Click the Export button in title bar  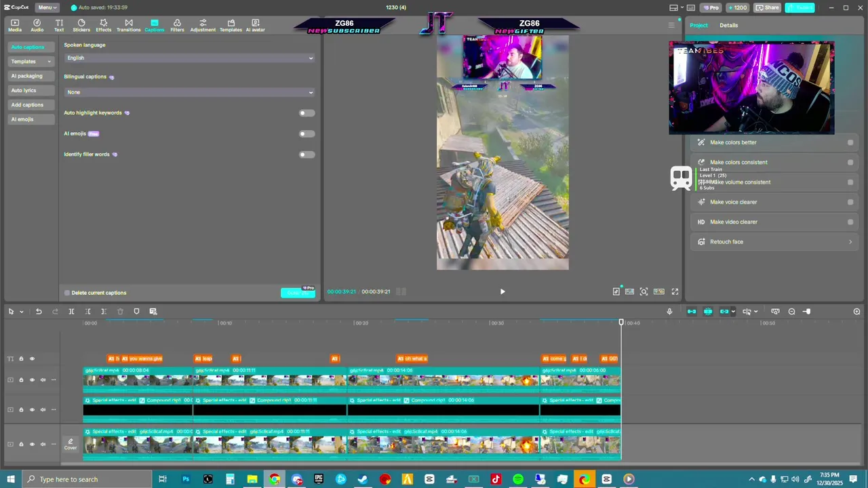coord(800,7)
